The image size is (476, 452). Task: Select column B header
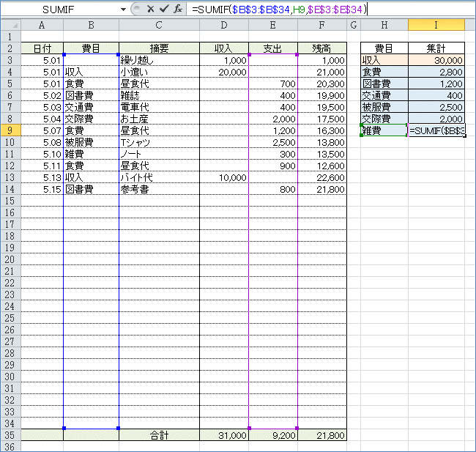point(91,26)
